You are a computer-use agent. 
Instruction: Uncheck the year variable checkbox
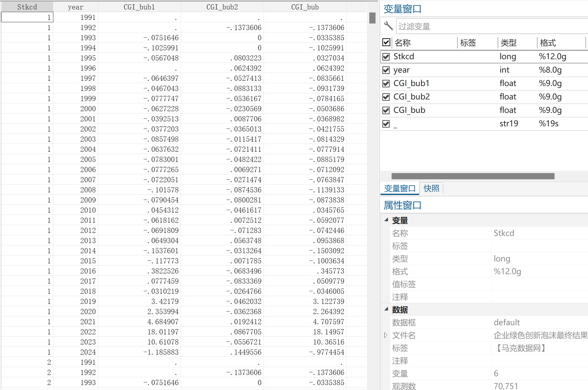(386, 70)
